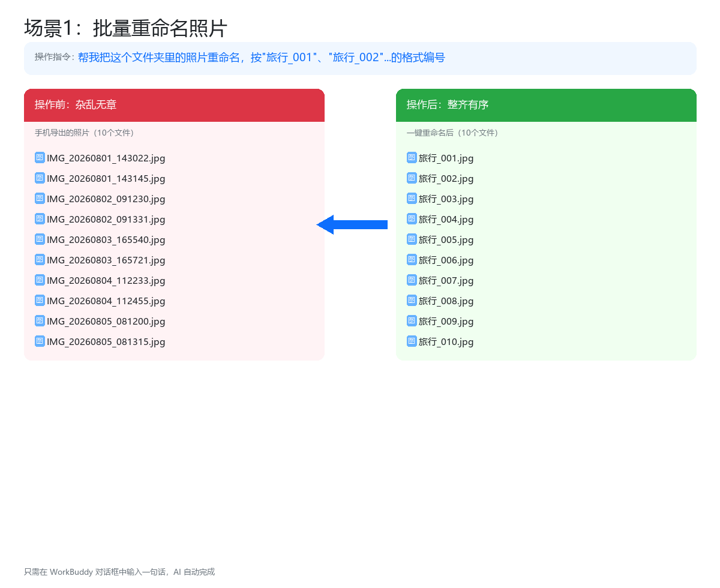Click the 手机导出的照片（10个文件） caption

(86, 133)
